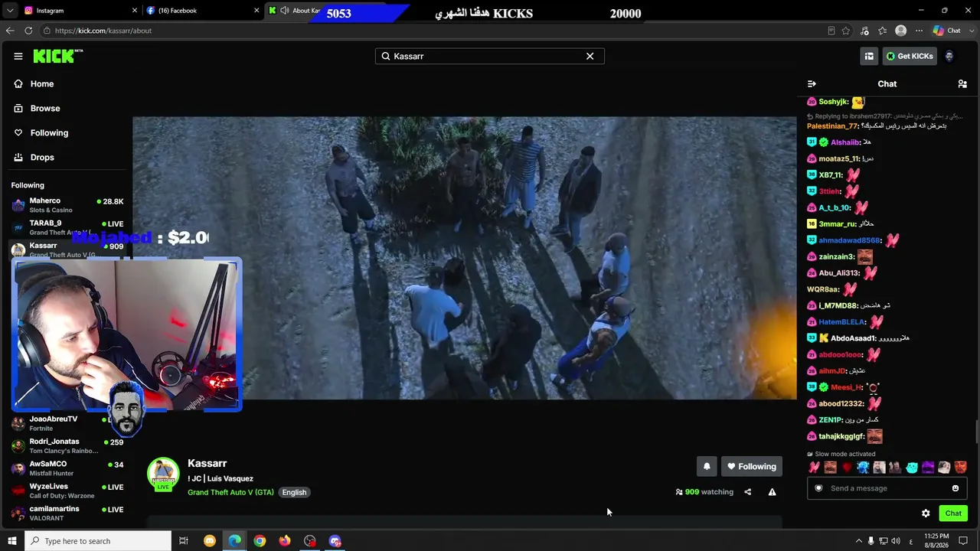This screenshot has width=980, height=551.
Task: Open the TARAB_9 channel in Following list
Action: pos(67,227)
